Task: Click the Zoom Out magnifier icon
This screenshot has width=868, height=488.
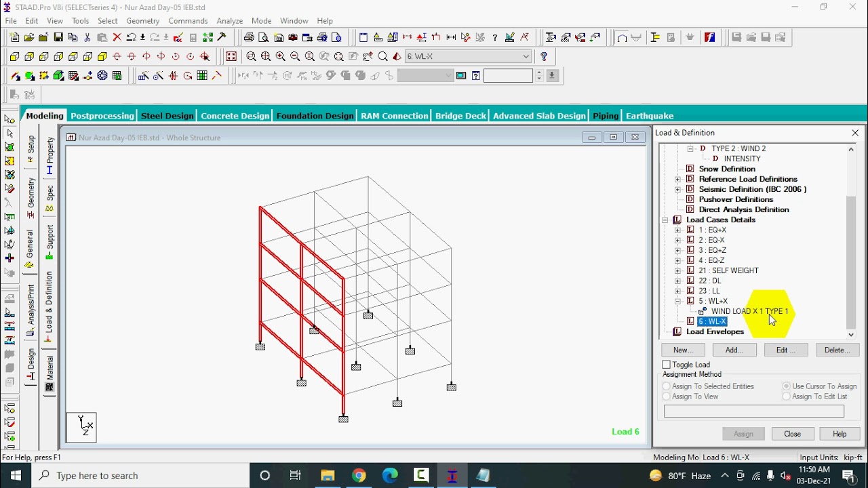Action: 295,57
